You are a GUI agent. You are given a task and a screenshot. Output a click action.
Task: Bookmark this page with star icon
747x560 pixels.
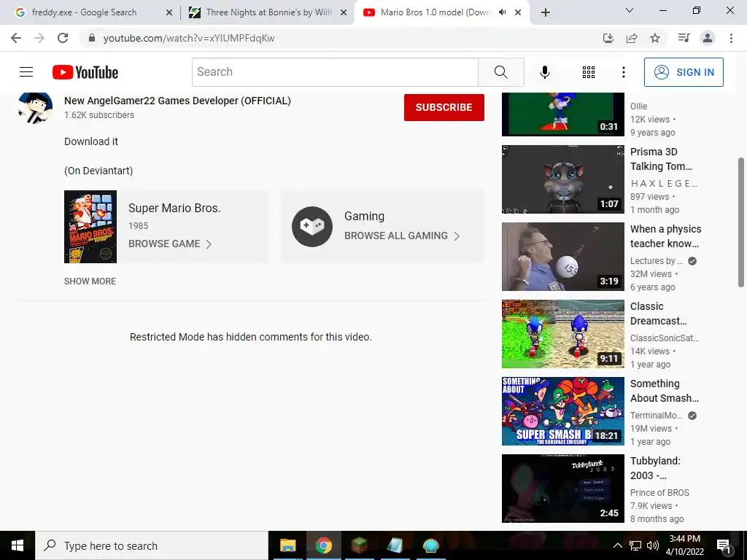tap(655, 38)
